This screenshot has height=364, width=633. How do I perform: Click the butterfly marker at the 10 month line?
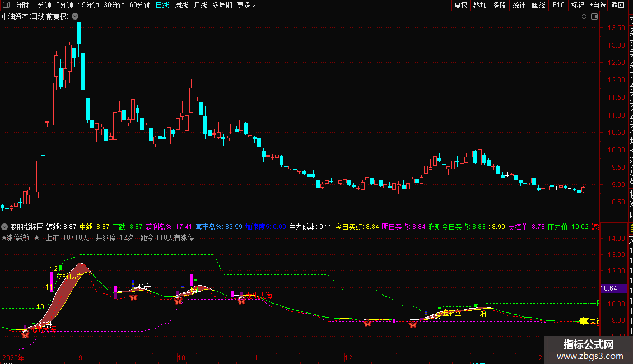tap(178, 301)
